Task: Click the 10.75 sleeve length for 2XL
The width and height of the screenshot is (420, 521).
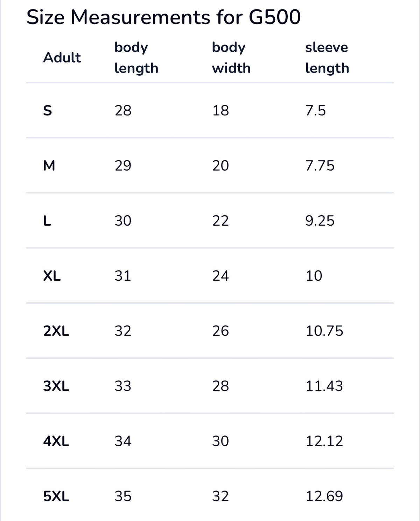Action: tap(324, 331)
